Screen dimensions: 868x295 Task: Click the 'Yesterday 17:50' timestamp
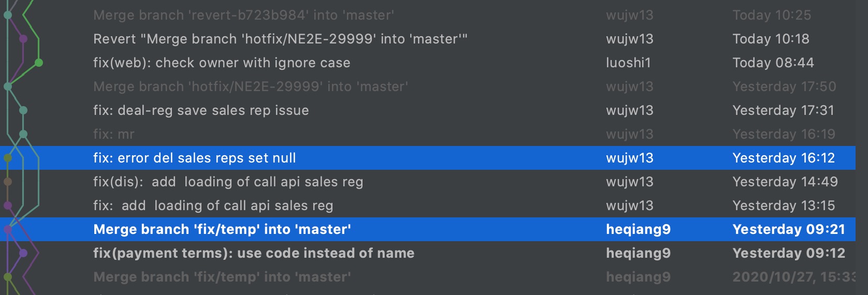coord(784,86)
